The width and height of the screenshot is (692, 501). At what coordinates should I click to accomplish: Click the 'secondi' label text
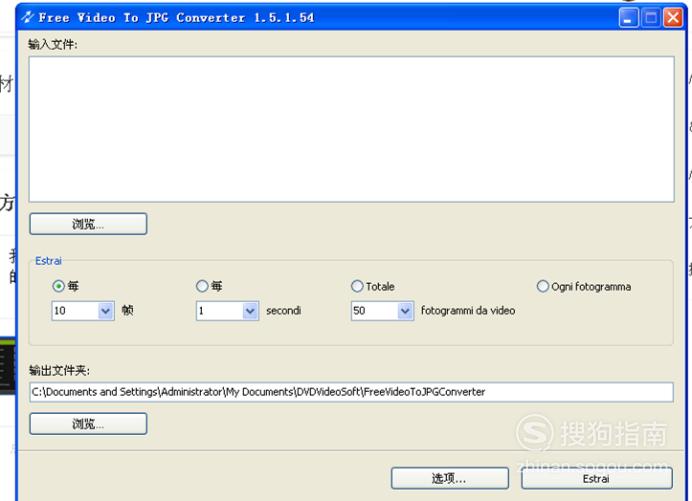coord(283,310)
